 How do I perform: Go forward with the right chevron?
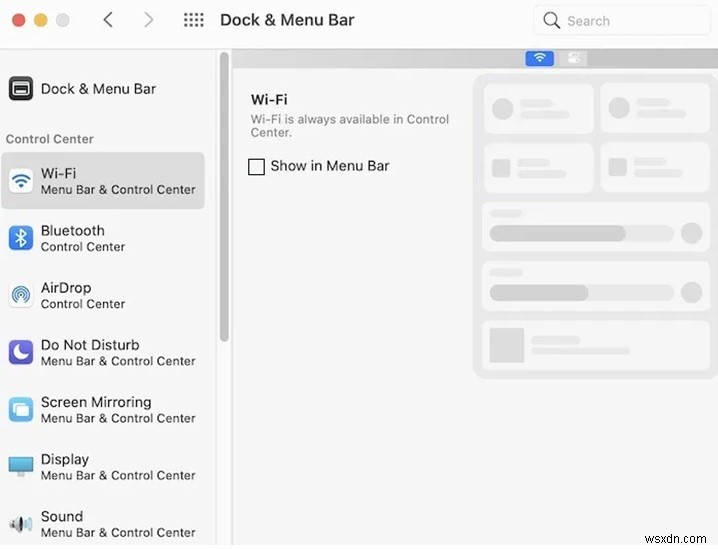click(x=148, y=20)
